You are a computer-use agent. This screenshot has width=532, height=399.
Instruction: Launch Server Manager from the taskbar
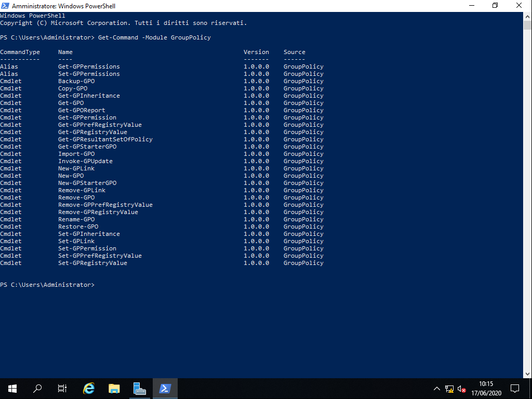(139, 388)
